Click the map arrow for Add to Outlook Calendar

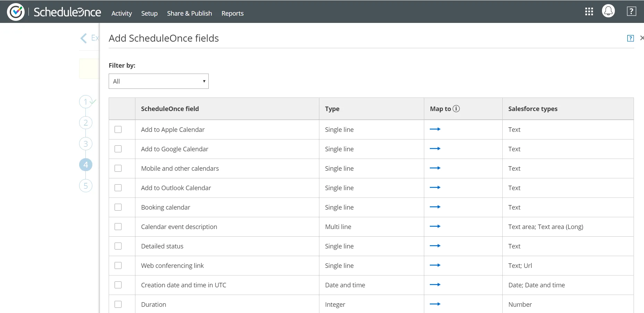(x=435, y=187)
